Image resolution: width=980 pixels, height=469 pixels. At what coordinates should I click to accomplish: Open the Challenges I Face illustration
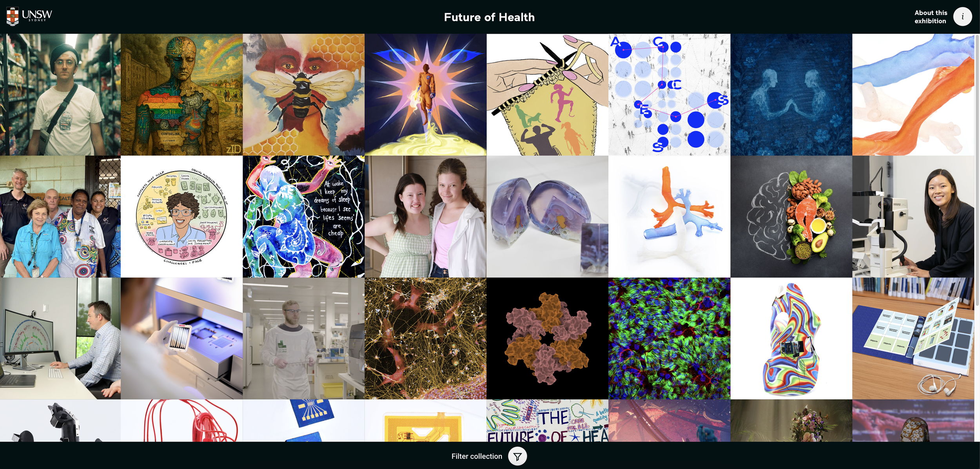point(181,217)
